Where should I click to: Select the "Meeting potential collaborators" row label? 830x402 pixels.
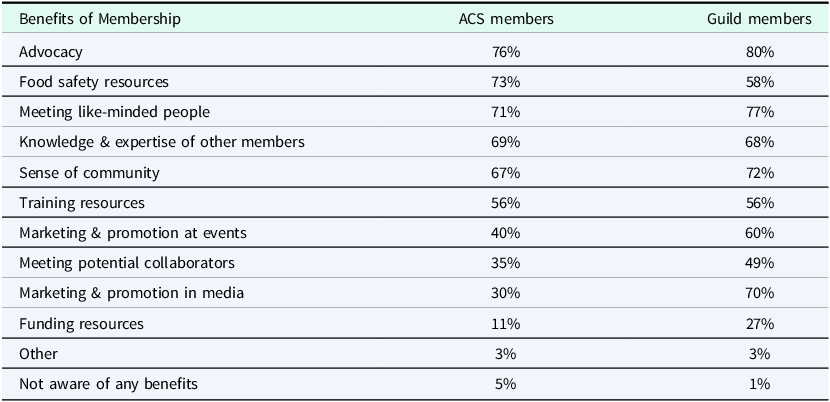click(x=127, y=263)
